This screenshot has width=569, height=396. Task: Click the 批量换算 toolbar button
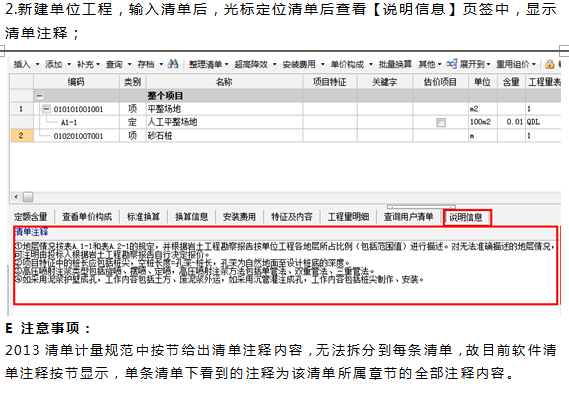[x=395, y=65]
